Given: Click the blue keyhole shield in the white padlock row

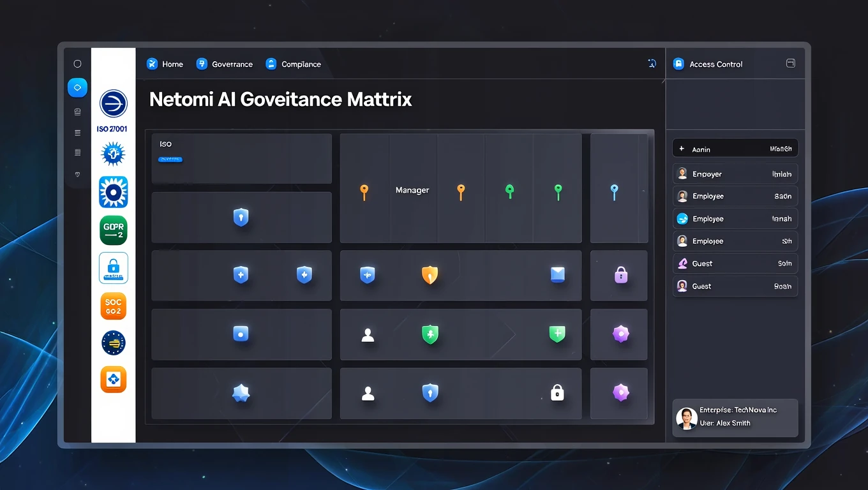Looking at the screenshot, I should 431,393.
